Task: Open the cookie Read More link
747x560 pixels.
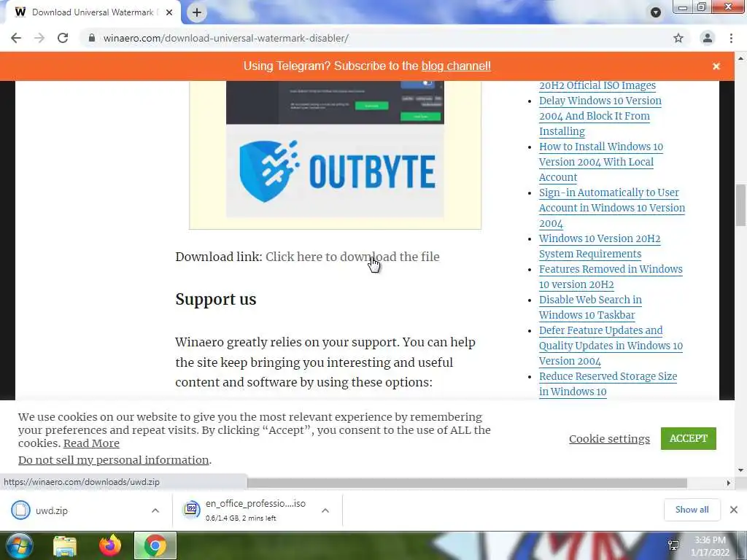Action: click(x=91, y=443)
